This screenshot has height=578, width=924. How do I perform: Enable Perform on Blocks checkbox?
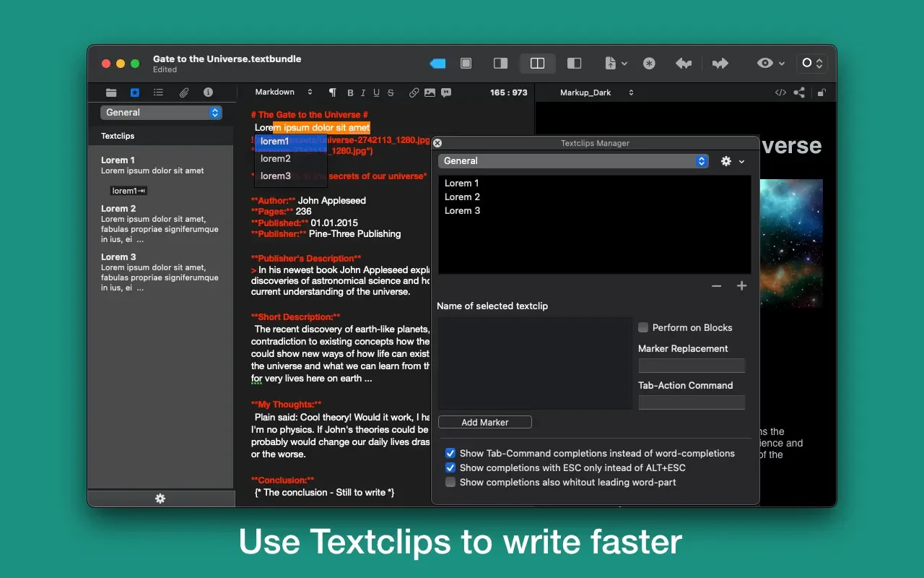[643, 327]
